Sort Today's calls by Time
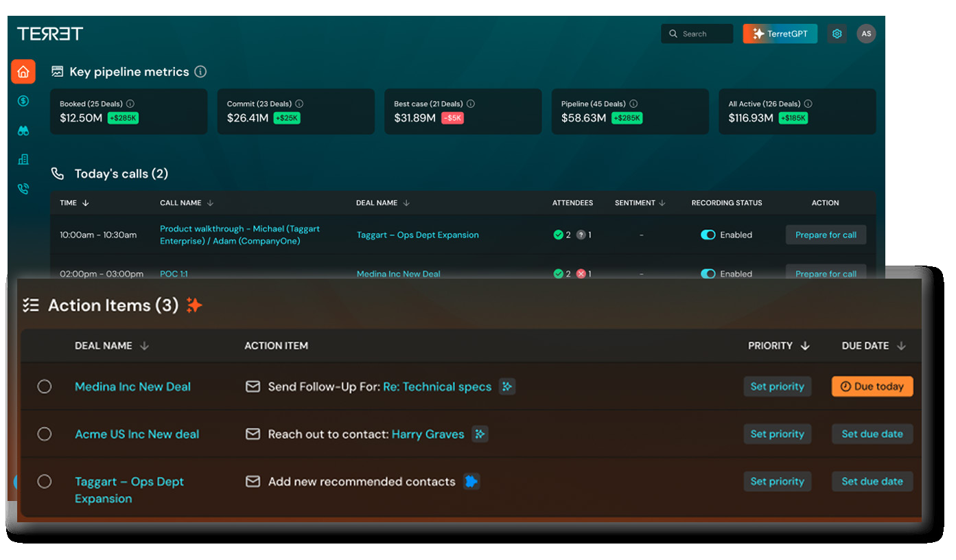This screenshot has height=560, width=956. tap(84, 202)
